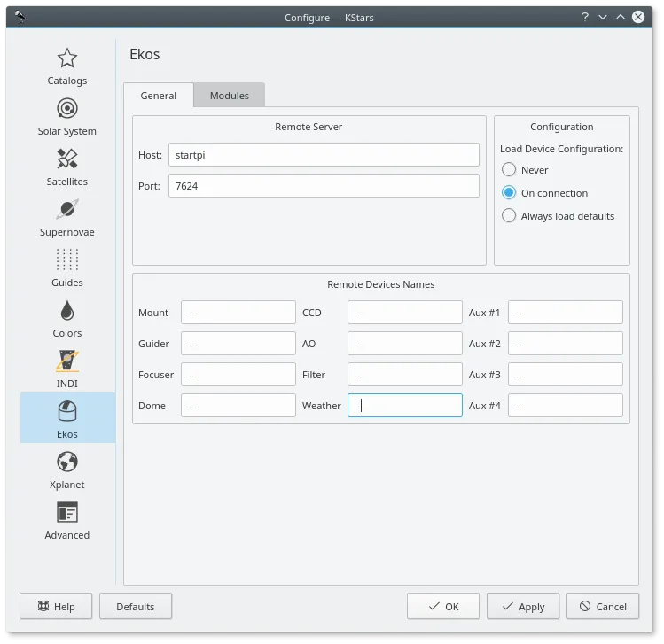Image resolution: width=664 pixels, height=644 pixels.
Task: Click the Aux #3 device field
Action: [x=566, y=375]
